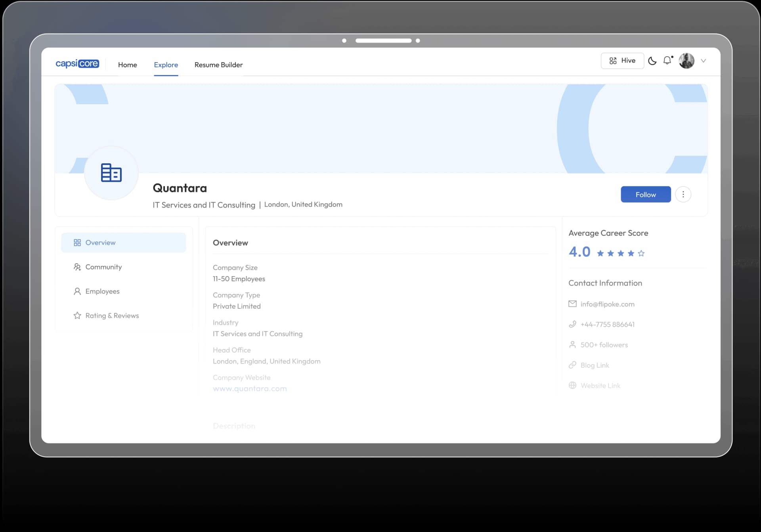Click the phone icon next to +44-7755 886641
Image resolution: width=761 pixels, height=532 pixels.
pos(573,324)
